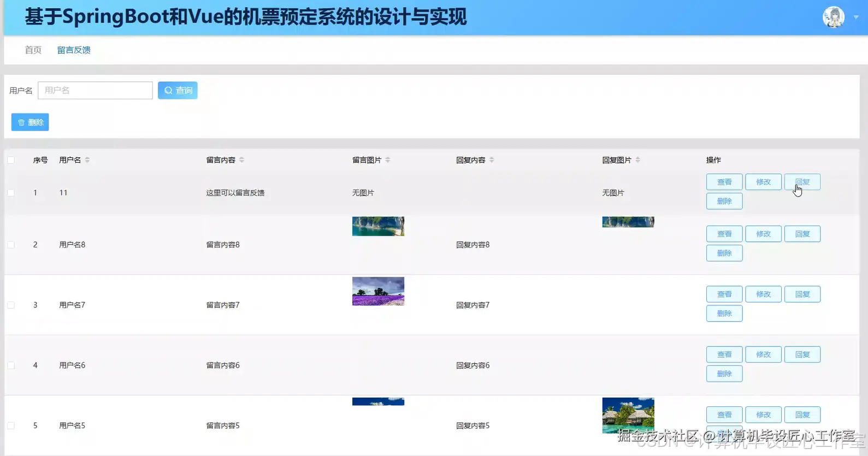
Task: Click the 留言内容5 cell
Action: click(223, 425)
